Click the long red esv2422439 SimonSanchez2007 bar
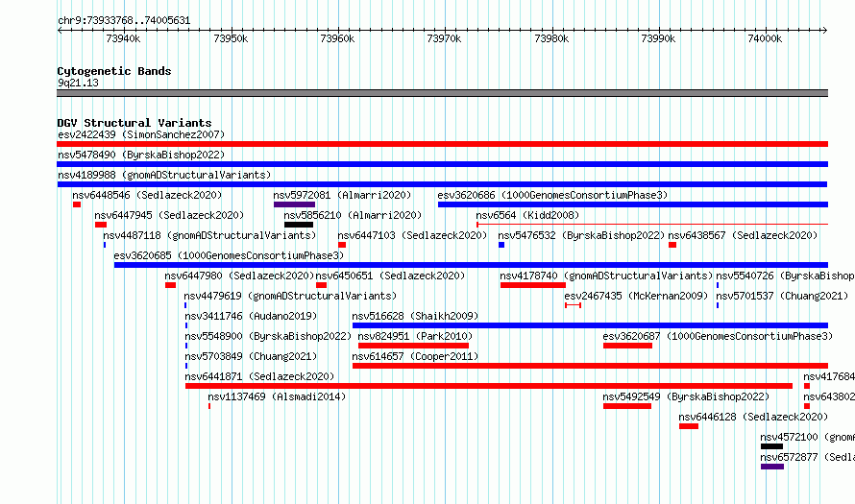This screenshot has width=855, height=504. tap(442, 144)
